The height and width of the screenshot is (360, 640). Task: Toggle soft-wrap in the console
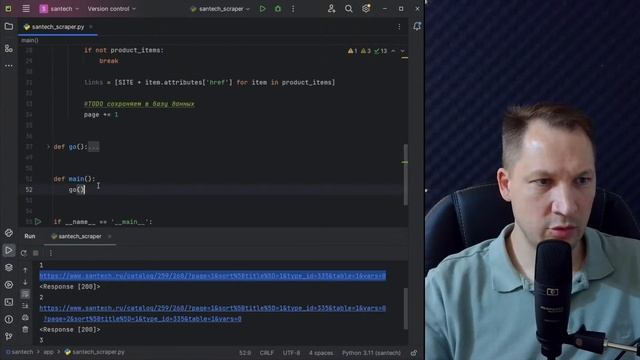[25, 294]
